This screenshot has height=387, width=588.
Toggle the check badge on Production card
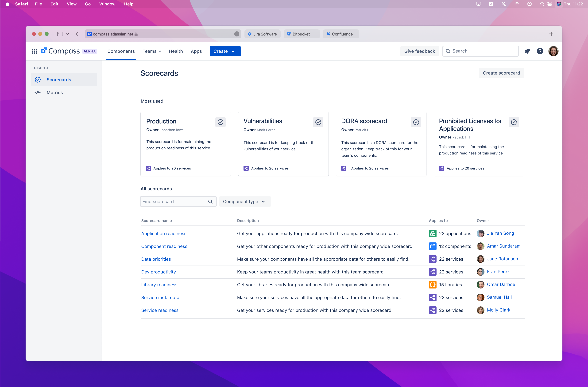click(220, 122)
